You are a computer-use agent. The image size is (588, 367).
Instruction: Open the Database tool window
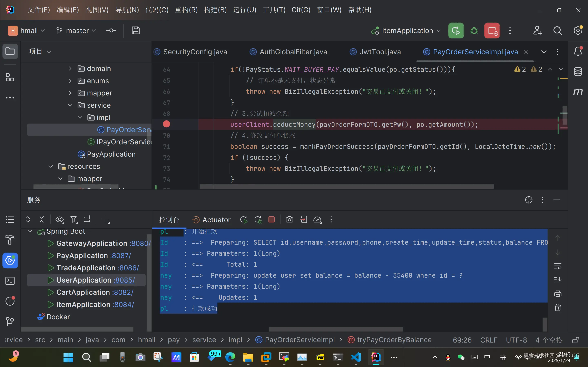coord(578,72)
